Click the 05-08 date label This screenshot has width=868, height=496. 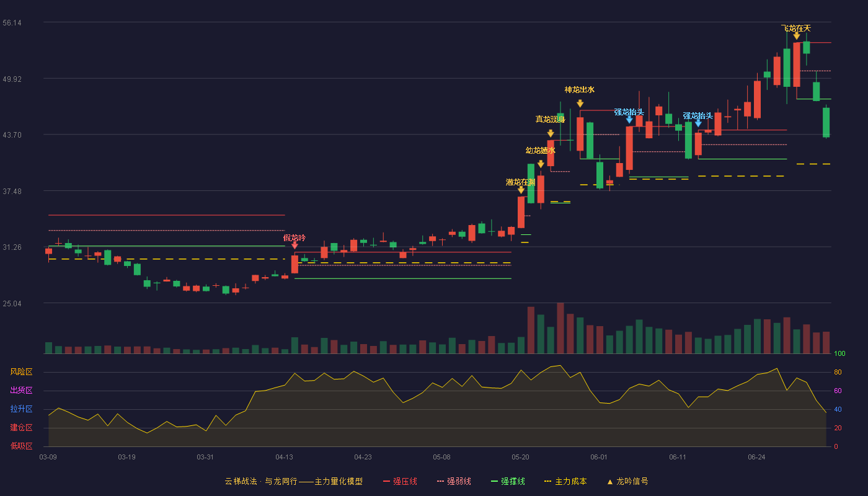[441, 457]
